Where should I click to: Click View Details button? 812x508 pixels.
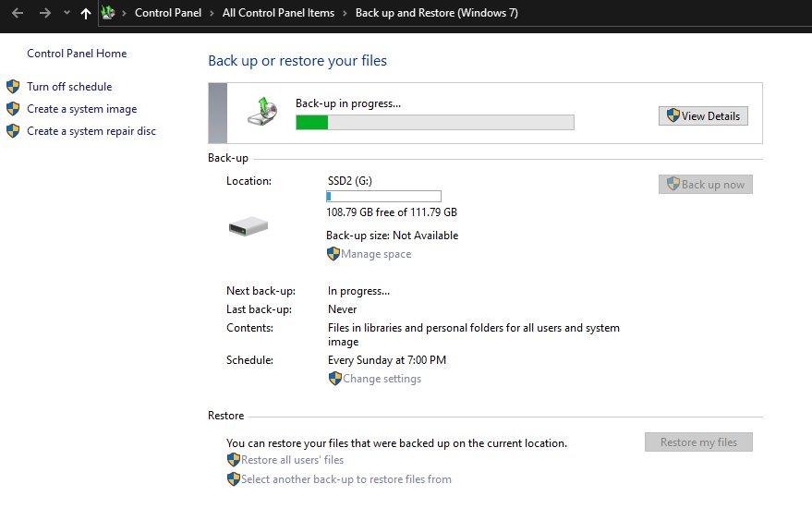coord(703,116)
